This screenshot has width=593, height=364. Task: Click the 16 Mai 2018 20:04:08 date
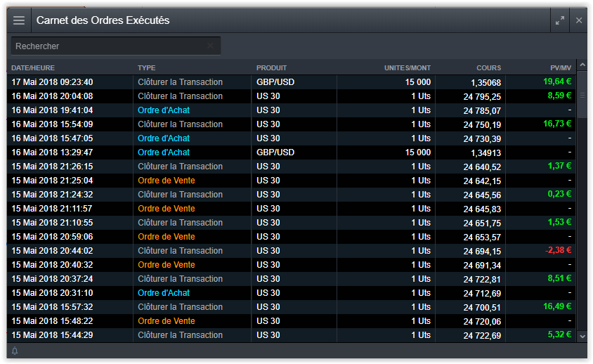point(52,96)
